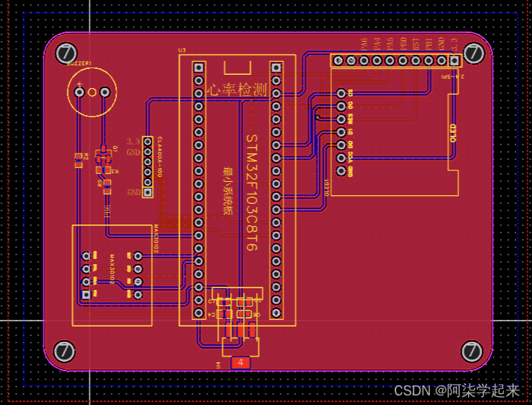Click the BUZZER1 designator label
532x405 pixels.
pyautogui.click(x=79, y=63)
